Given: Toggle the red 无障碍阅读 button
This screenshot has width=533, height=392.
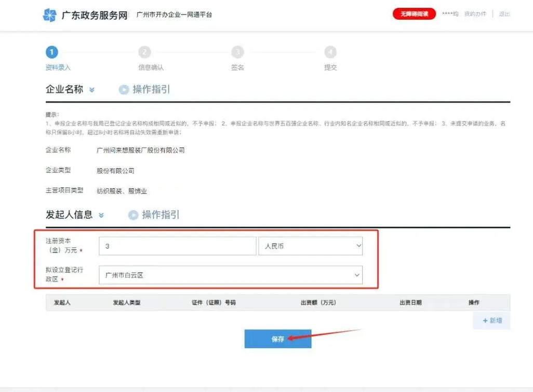Looking at the screenshot, I should [414, 14].
